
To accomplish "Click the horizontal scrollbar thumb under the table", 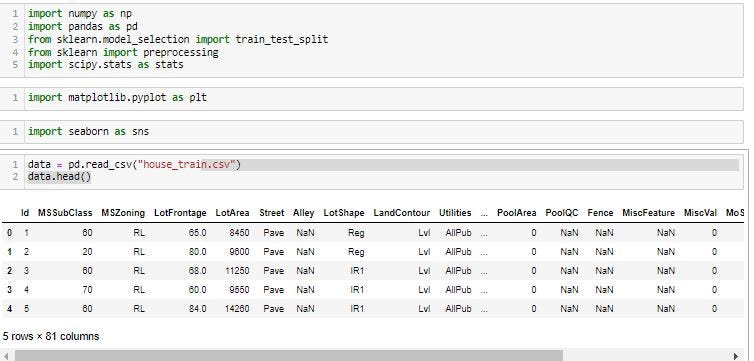I will pyautogui.click(x=289, y=356).
